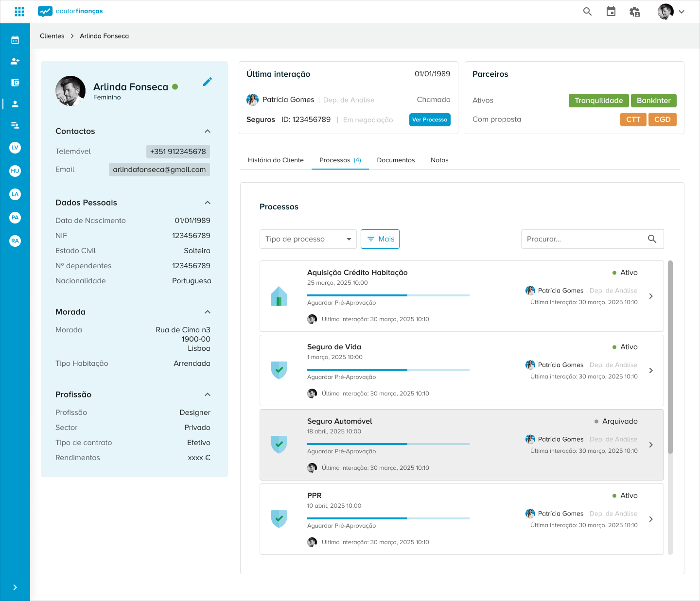Image resolution: width=700 pixels, height=601 pixels.
Task: Switch to the Notas tab
Action: (439, 160)
